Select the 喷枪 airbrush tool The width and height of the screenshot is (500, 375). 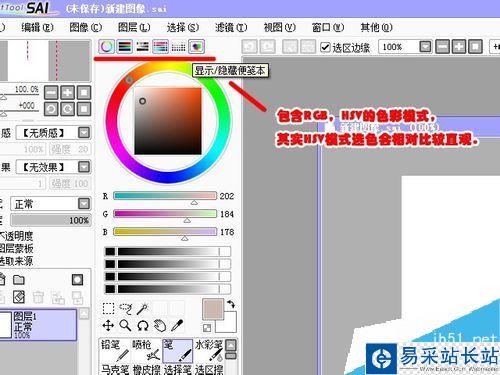[x=146, y=350]
